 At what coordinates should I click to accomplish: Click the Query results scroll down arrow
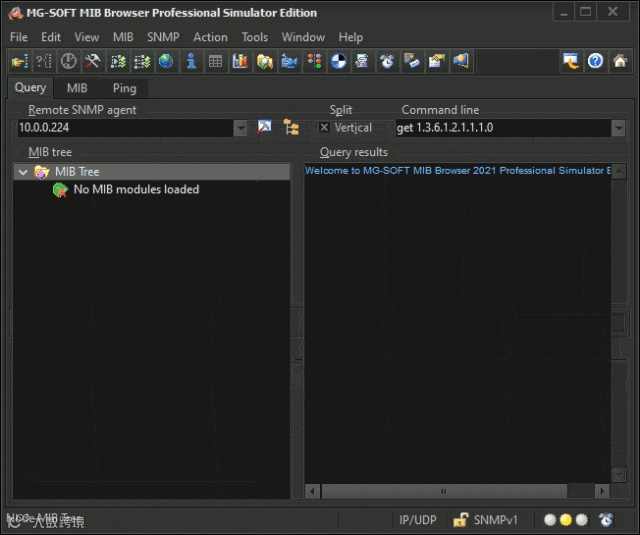619,475
